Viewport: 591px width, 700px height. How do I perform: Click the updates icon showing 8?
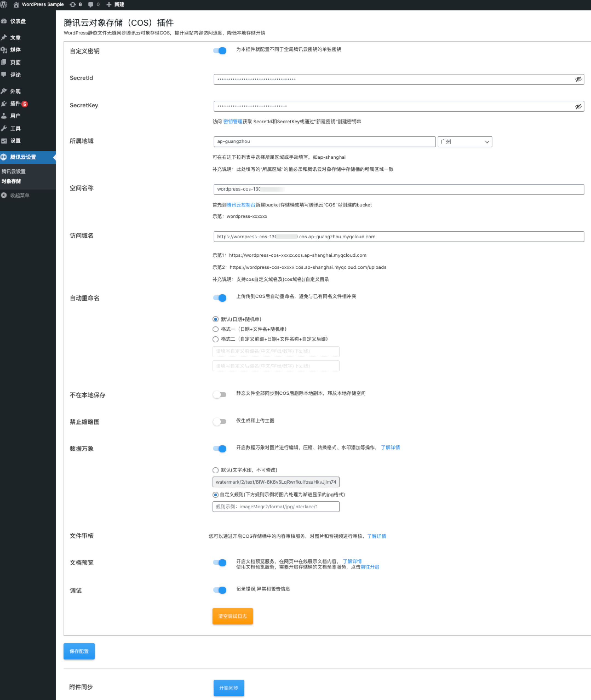72,5
